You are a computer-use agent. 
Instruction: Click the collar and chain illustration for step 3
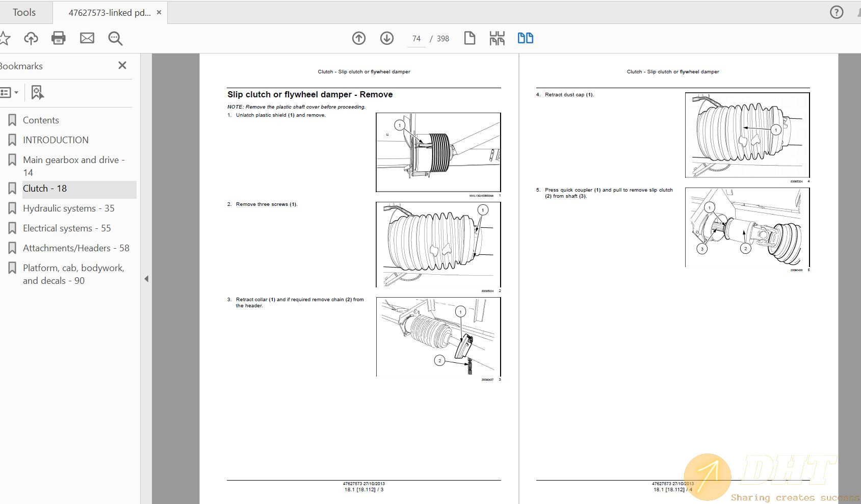click(x=438, y=337)
